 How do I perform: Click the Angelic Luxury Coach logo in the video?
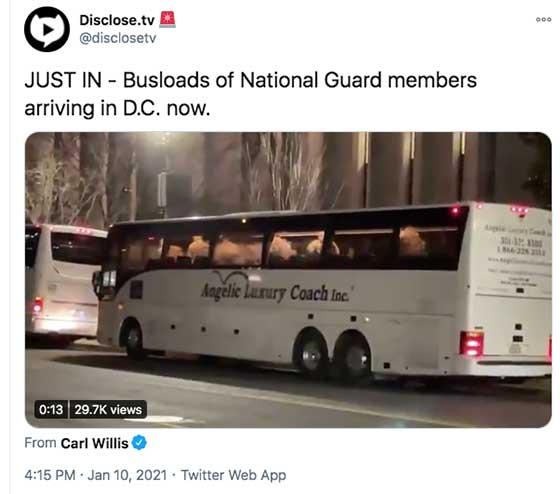click(x=275, y=288)
